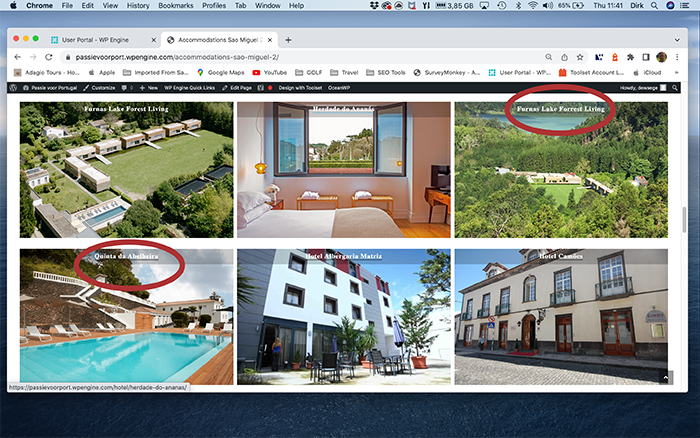The image size is (700, 438).
Task: Open the YouTube bookmark
Action: pos(270,72)
